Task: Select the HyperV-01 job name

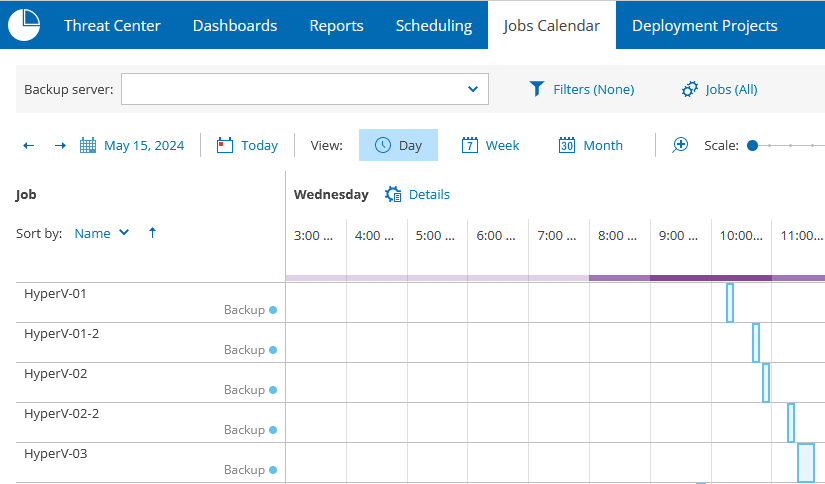Action: pyautogui.click(x=55, y=294)
